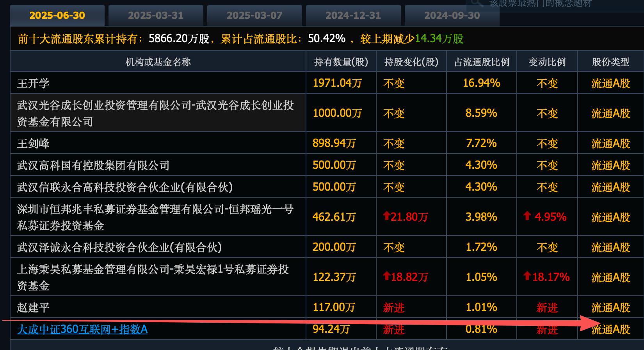
Task: Click shareholder name 王开学
Action: (34, 83)
